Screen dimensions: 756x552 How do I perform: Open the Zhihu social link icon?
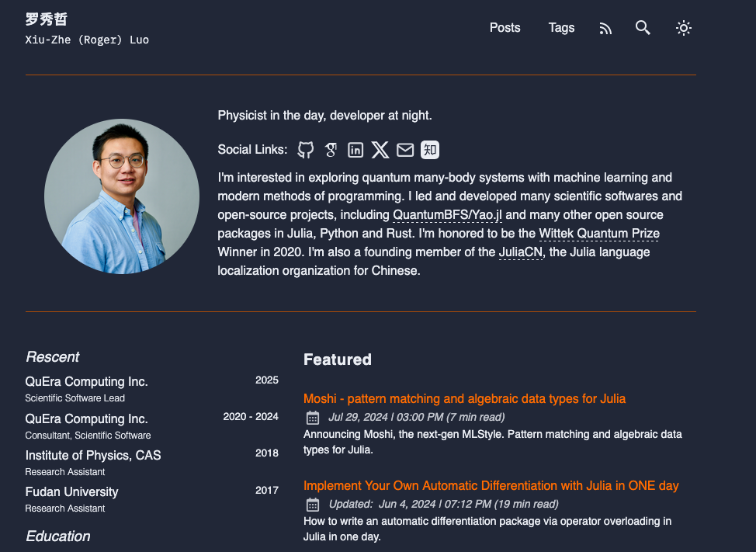pos(430,150)
